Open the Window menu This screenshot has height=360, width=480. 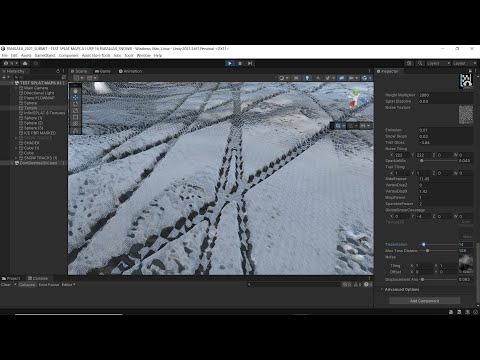pyautogui.click(x=144, y=55)
